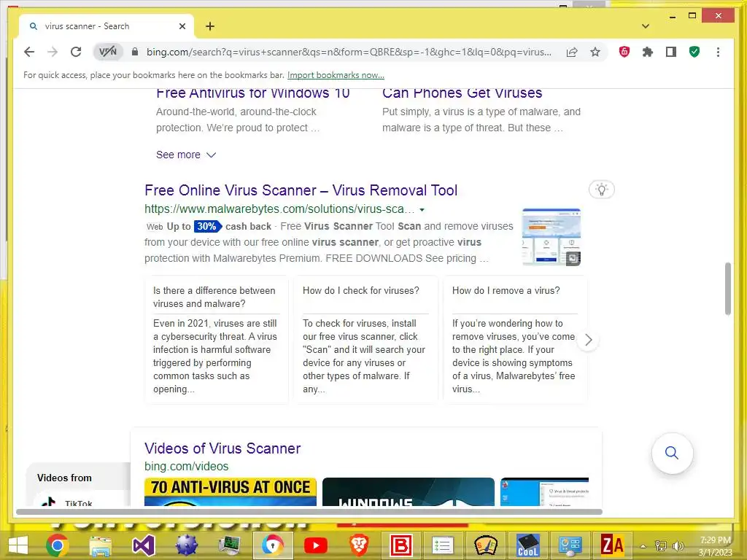Image resolution: width=747 pixels, height=560 pixels.
Task: Click the address bar URL field
Action: (x=349, y=52)
